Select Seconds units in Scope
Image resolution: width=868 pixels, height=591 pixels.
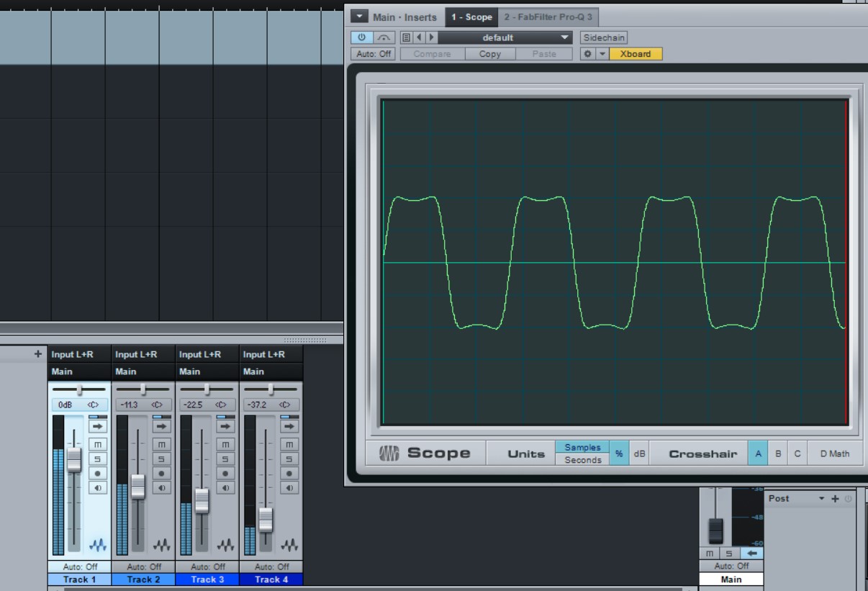tap(582, 460)
